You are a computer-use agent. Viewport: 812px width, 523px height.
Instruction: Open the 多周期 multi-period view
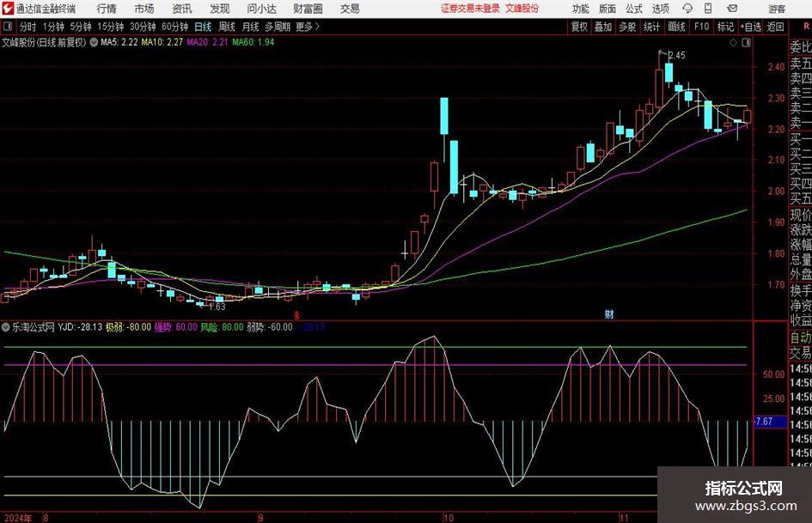(278, 27)
